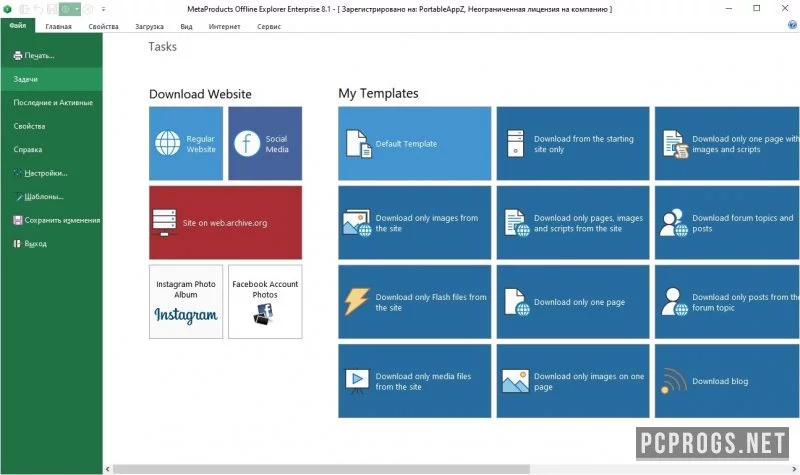Open the Social Media download tile
The image size is (800, 475).
tap(265, 143)
